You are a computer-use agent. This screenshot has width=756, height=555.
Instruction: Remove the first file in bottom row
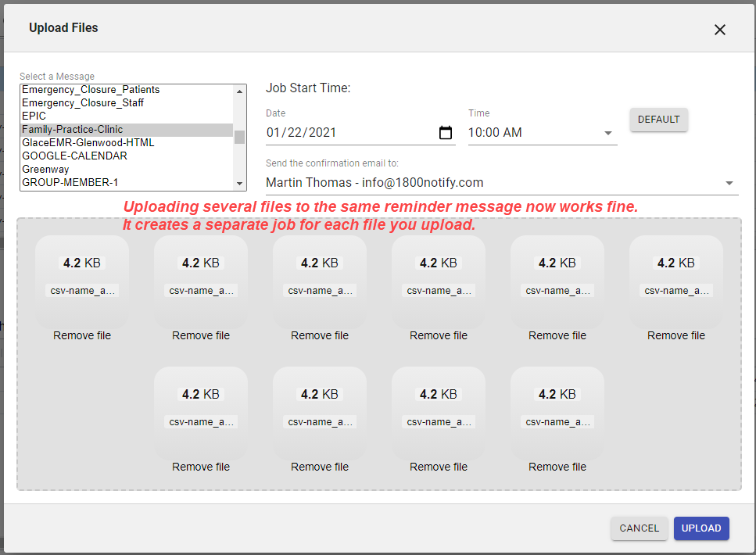201,467
